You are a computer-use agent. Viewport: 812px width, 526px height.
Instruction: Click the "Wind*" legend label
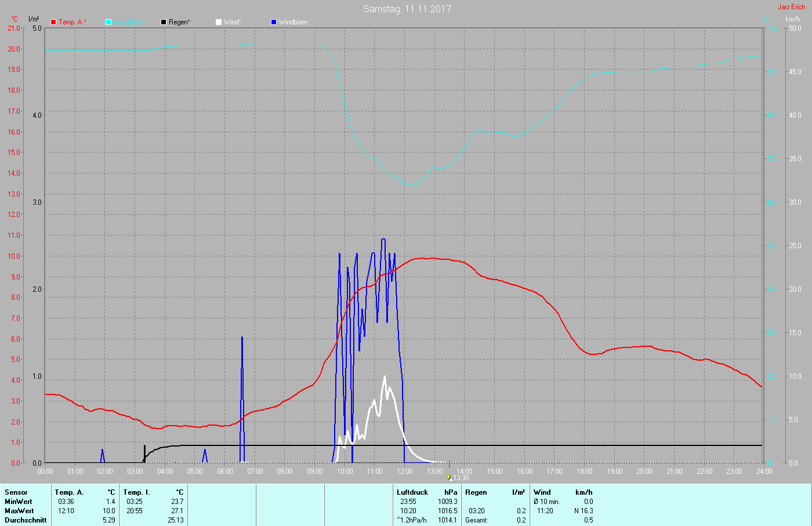[232, 22]
